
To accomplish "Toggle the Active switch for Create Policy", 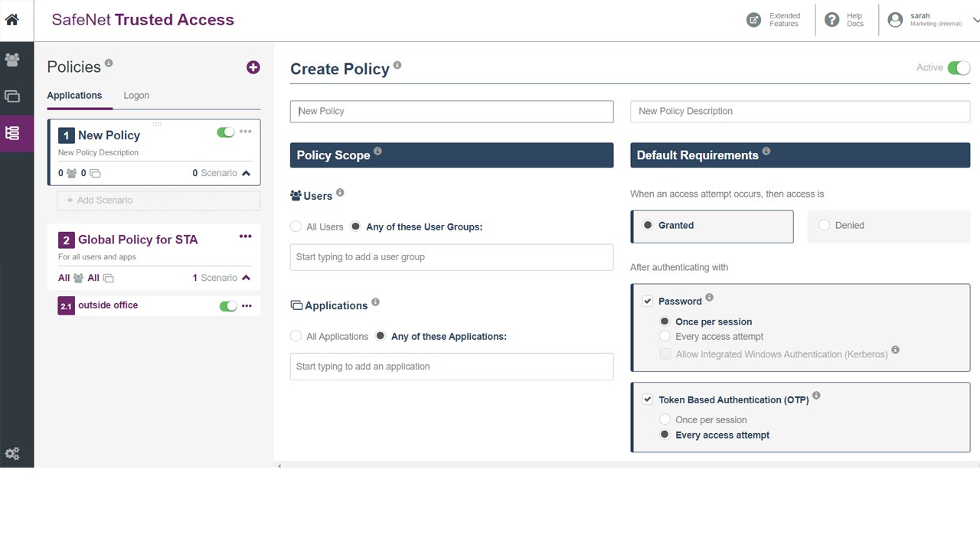I will tap(959, 68).
